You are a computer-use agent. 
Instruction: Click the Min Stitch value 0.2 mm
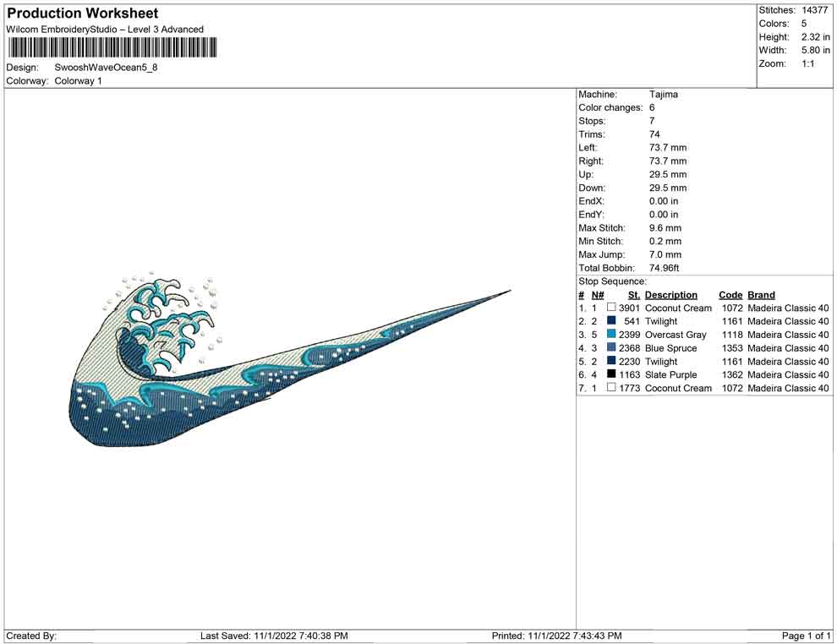point(665,241)
